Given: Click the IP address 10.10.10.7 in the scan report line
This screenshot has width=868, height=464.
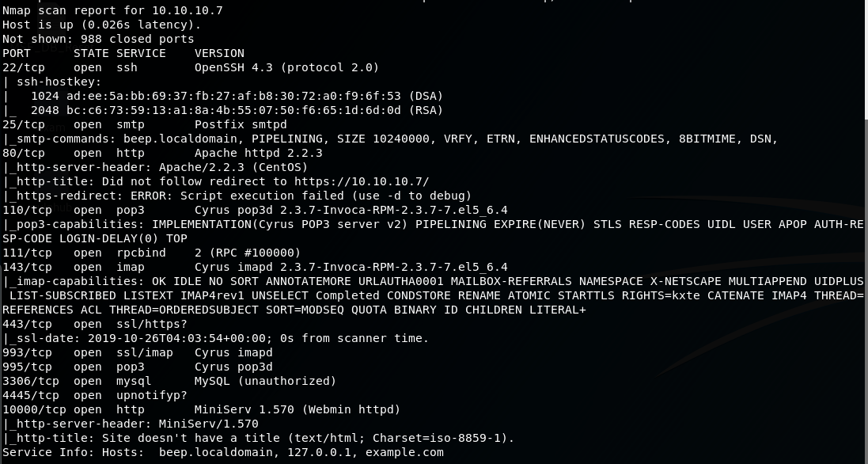Looking at the screenshot, I should coord(187,10).
